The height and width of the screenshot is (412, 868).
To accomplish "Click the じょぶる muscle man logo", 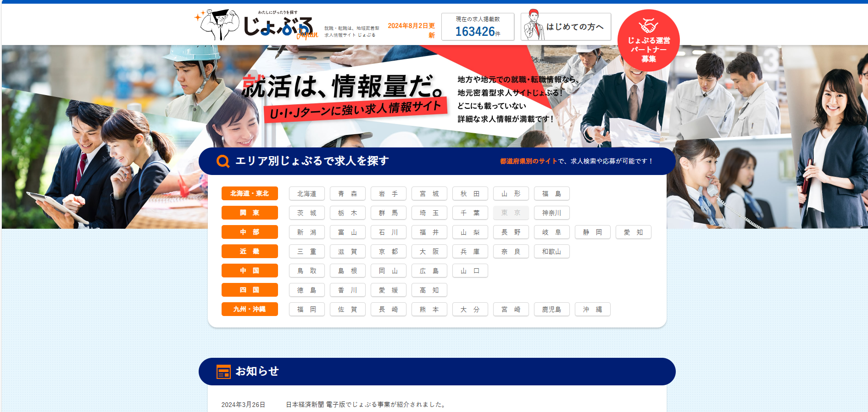I will point(256,25).
